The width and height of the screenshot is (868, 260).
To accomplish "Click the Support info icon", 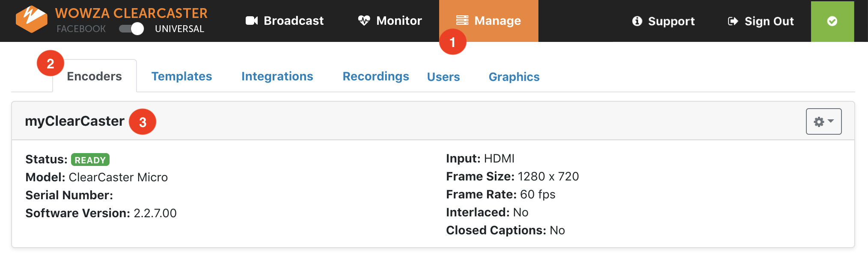I will click(x=637, y=21).
